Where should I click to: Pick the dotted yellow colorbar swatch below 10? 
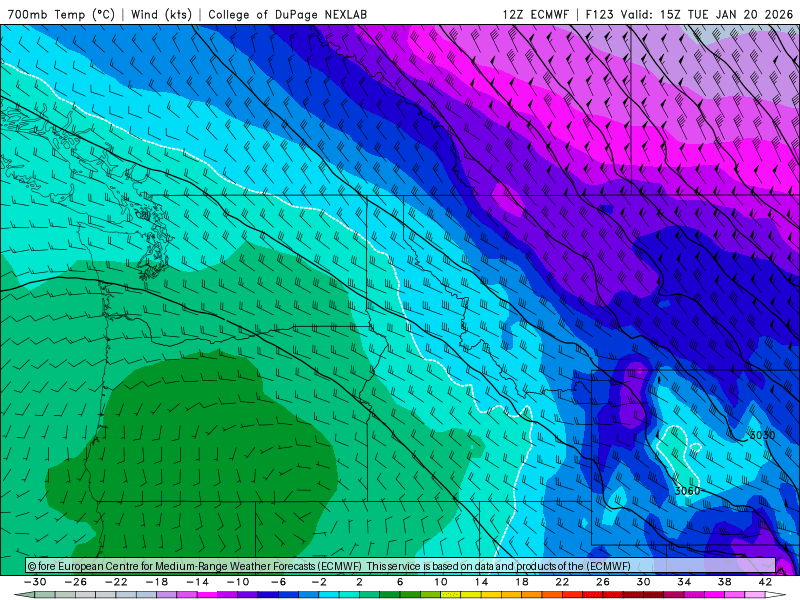tap(451, 595)
